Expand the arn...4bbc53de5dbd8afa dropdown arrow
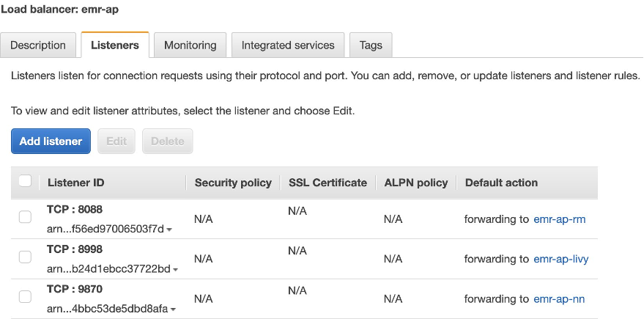 [x=173, y=310]
